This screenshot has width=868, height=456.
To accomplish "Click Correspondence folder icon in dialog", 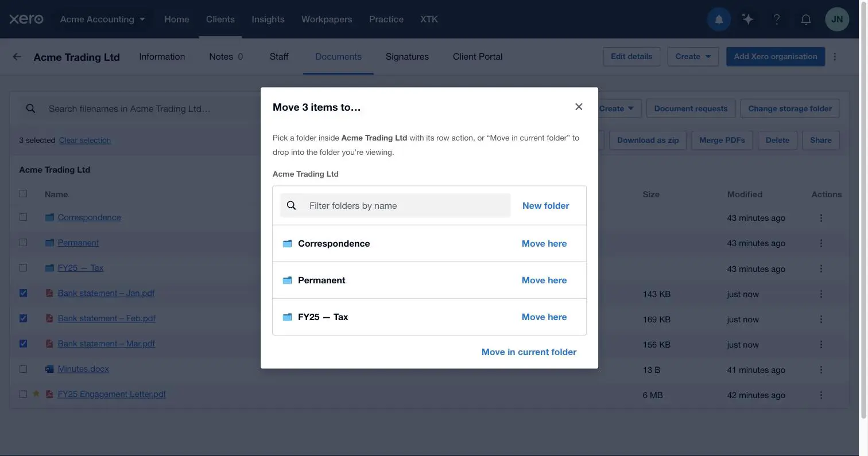I will pyautogui.click(x=288, y=244).
